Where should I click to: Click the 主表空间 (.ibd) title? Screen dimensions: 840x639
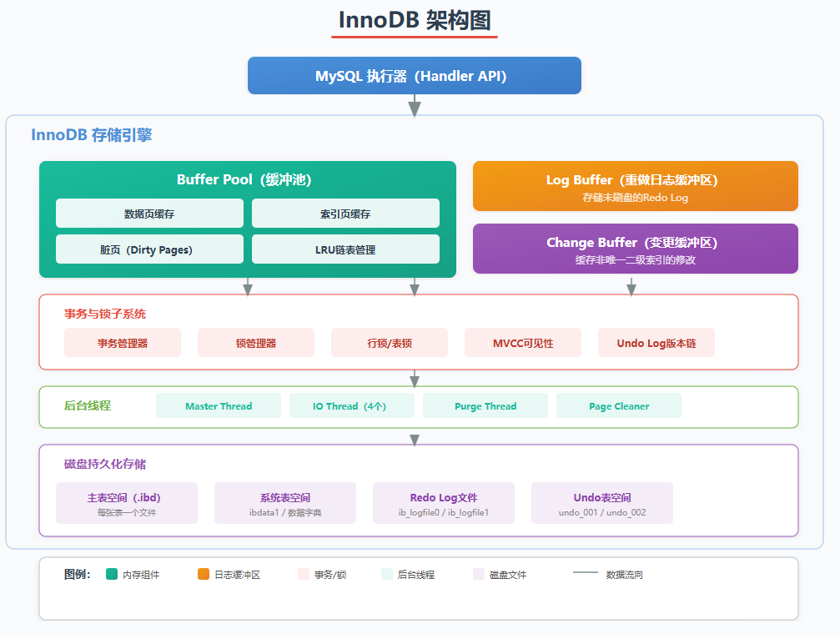click(x=124, y=497)
